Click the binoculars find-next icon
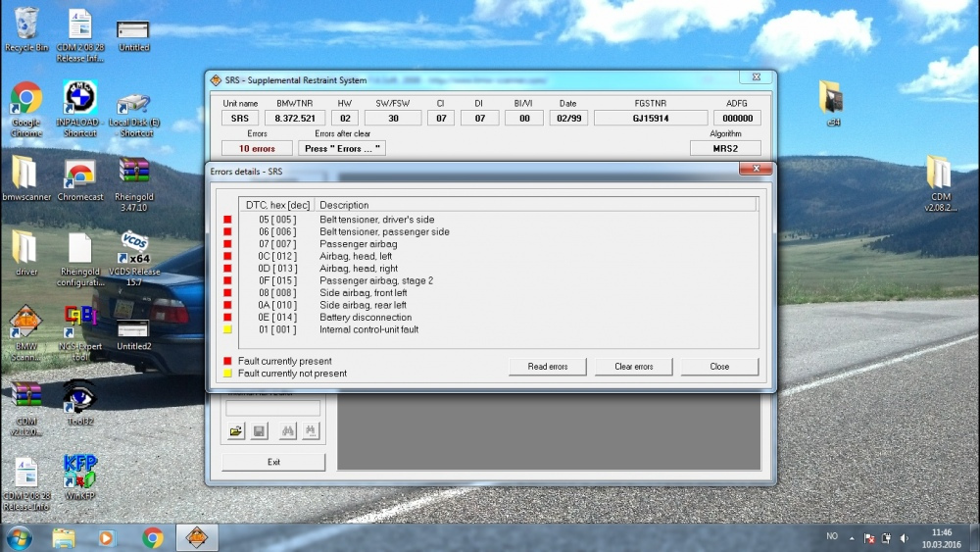The height and width of the screenshot is (552, 980). tap(310, 431)
